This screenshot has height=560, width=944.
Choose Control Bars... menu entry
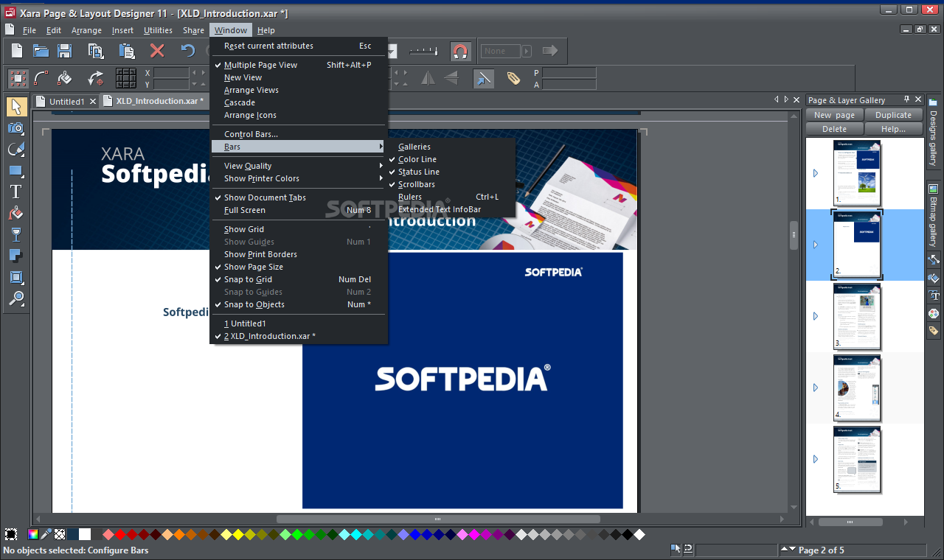coord(298,134)
